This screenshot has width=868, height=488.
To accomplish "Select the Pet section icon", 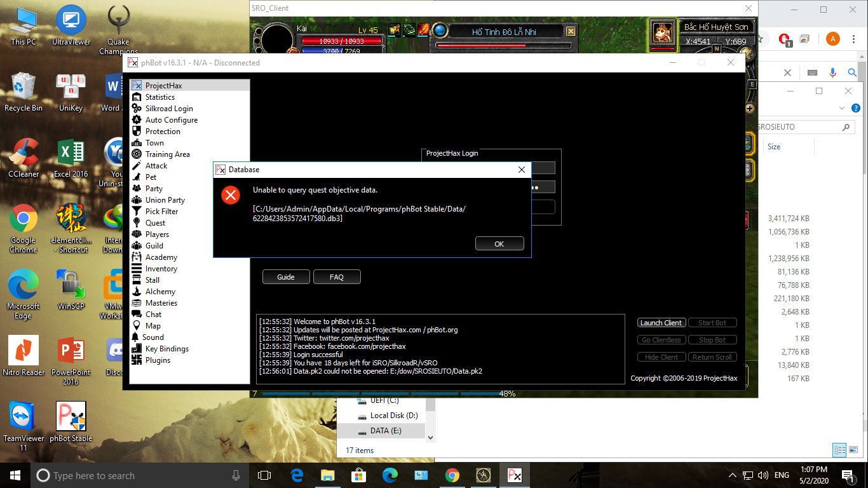I will coord(137,177).
